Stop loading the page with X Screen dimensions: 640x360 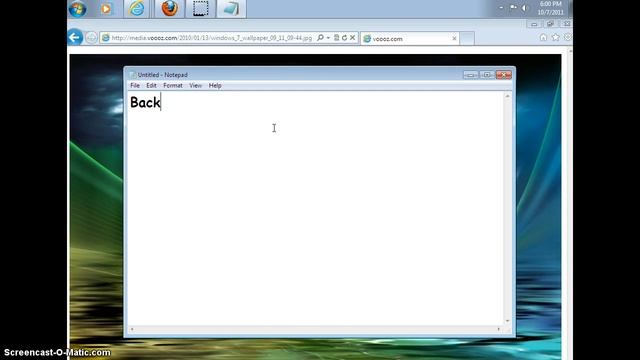click(x=353, y=38)
